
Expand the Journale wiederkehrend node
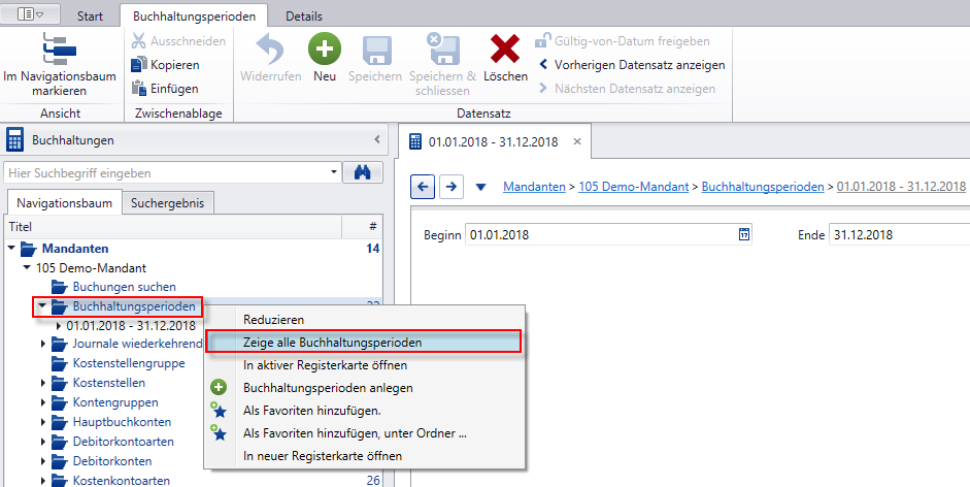tap(43, 344)
